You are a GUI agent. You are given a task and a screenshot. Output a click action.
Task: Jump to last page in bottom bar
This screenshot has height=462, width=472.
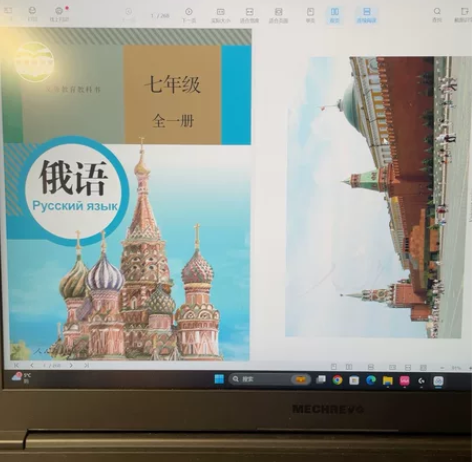pos(86,365)
